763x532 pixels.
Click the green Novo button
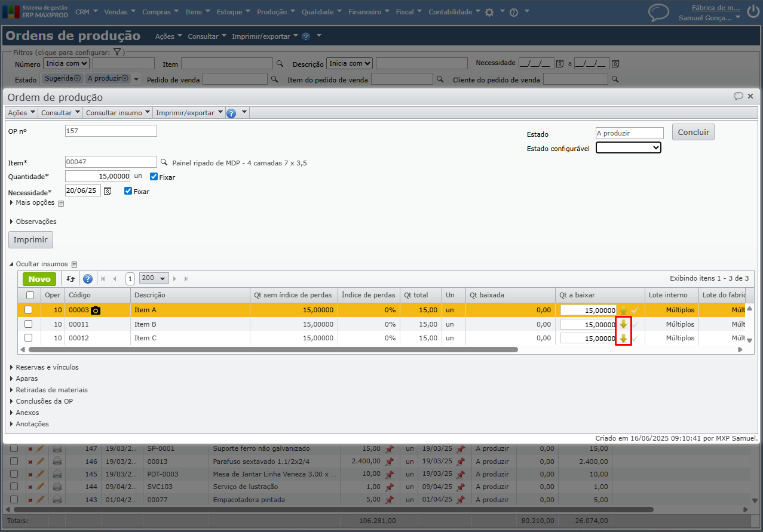pos(39,279)
